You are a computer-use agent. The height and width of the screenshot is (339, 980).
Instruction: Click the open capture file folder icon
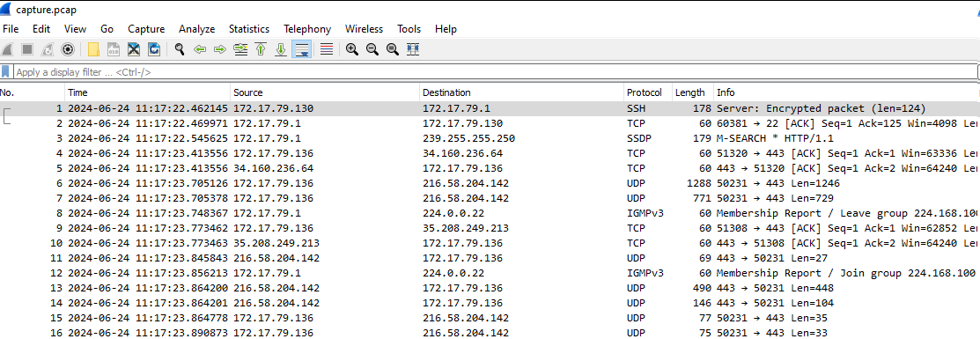[93, 49]
